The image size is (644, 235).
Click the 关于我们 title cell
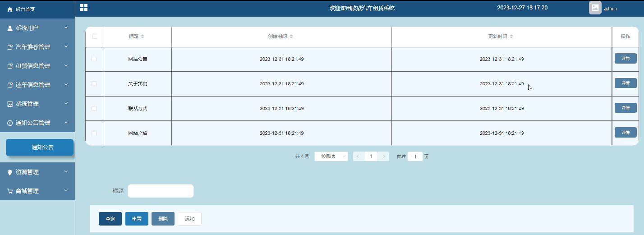coord(138,84)
